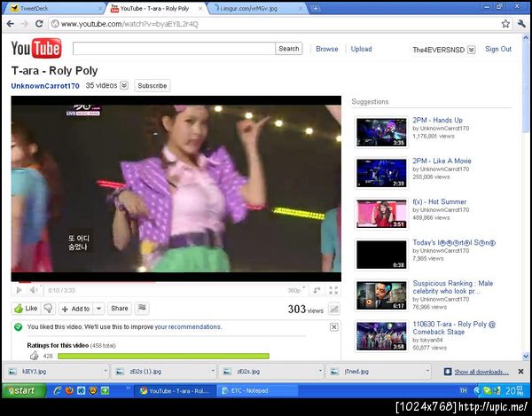Focus the YouTube search field
This screenshot has width=532, height=416.
(x=174, y=49)
